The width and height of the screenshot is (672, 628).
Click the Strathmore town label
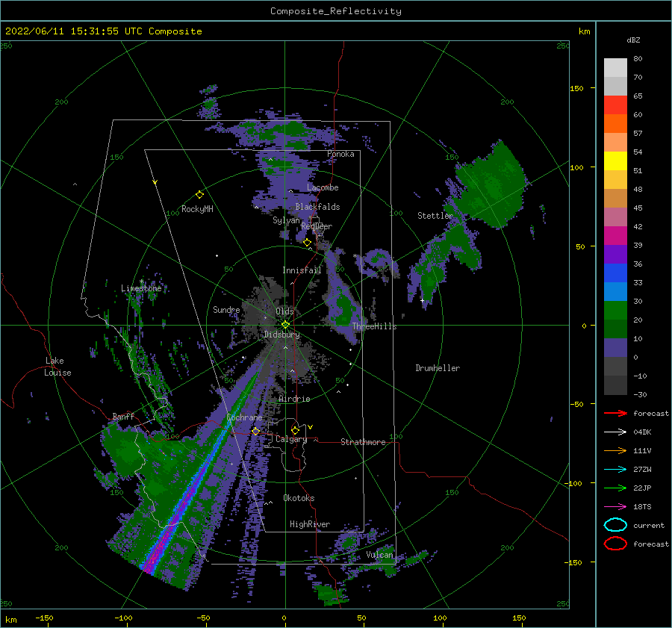[x=363, y=442]
